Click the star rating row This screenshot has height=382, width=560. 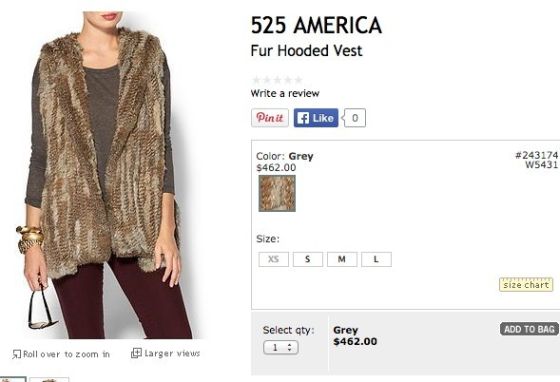click(x=278, y=80)
